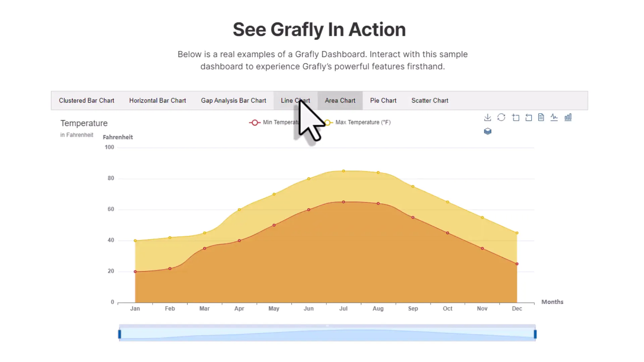Open the data view document icon

[541, 117]
